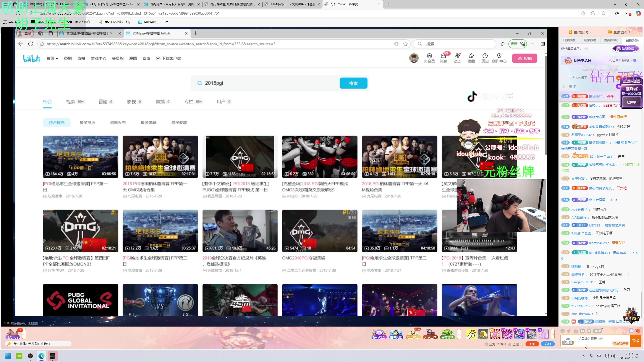Open Microsoft Edge from the taskbar

(42, 356)
